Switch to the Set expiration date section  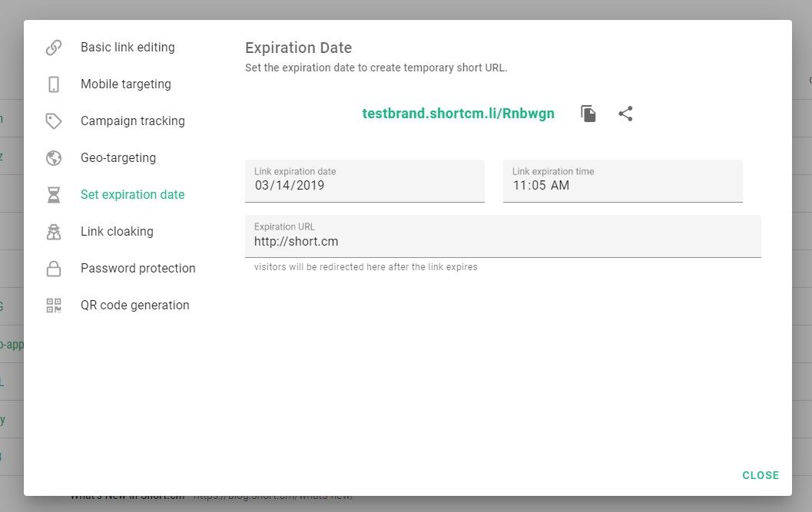(x=132, y=194)
